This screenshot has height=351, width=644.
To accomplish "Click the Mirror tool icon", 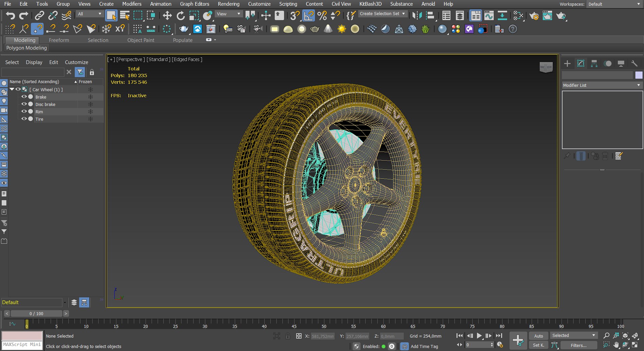I will 417,15.
